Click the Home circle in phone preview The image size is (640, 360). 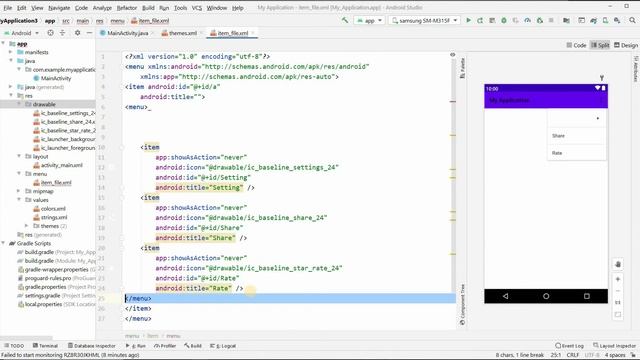pyautogui.click(x=546, y=296)
